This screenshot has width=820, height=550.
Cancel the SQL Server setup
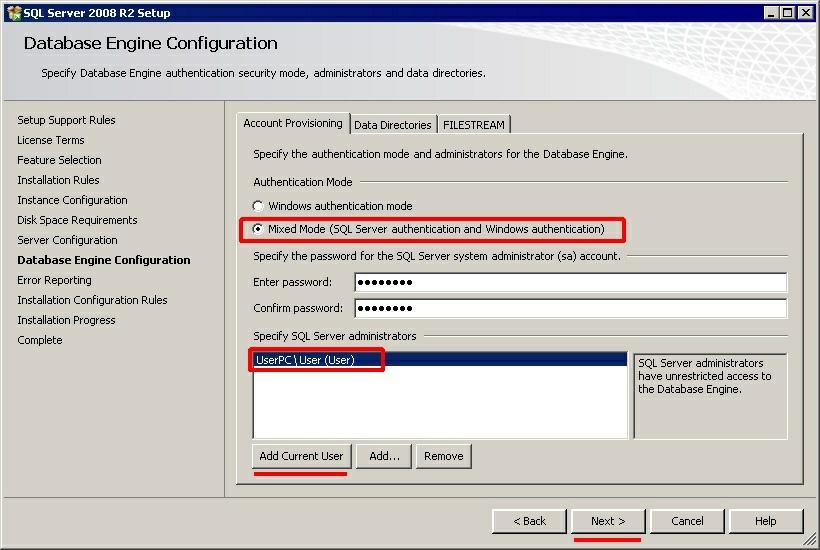pyautogui.click(x=687, y=521)
